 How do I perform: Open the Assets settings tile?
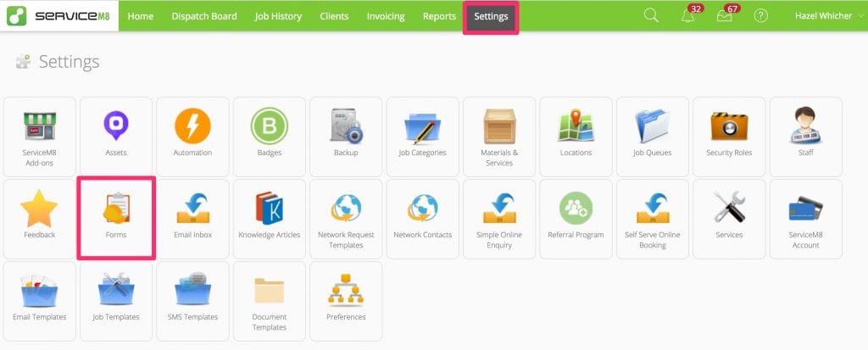click(x=116, y=136)
